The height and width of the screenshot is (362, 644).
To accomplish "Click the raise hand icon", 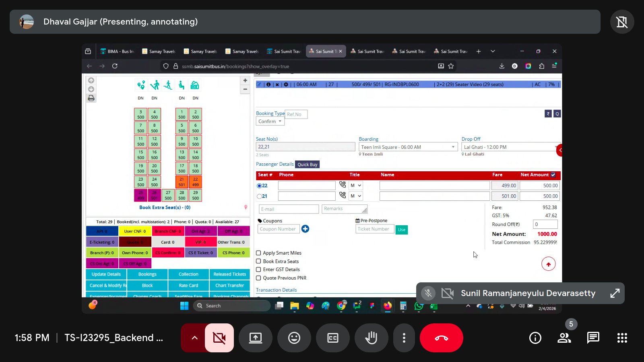I will click(371, 338).
